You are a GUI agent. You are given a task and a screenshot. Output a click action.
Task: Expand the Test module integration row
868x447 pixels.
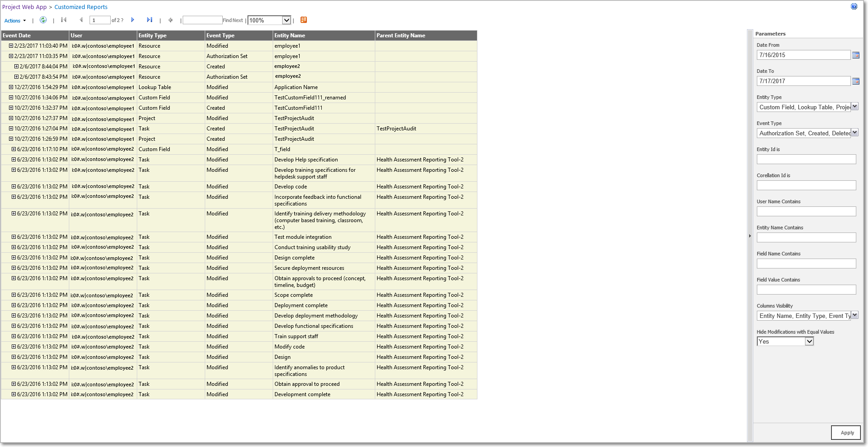pyautogui.click(x=14, y=237)
